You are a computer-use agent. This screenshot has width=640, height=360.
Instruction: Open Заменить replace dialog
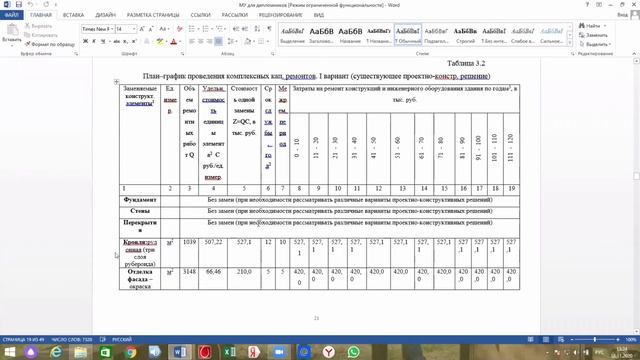[593, 35]
